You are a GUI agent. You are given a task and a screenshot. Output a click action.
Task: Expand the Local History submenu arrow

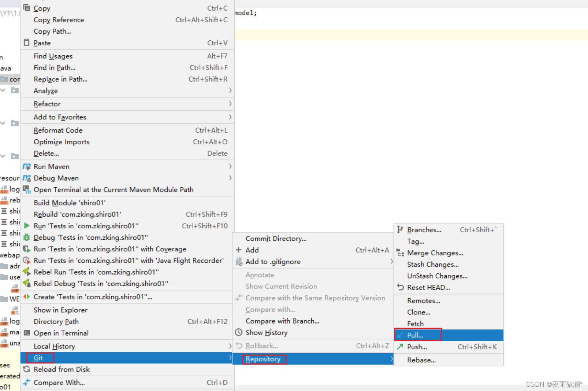(230, 346)
